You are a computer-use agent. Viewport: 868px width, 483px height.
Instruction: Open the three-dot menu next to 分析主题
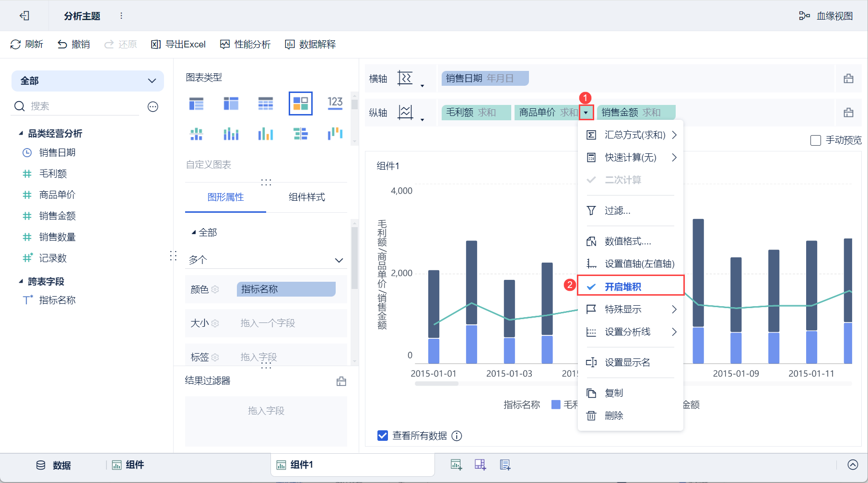click(x=121, y=16)
